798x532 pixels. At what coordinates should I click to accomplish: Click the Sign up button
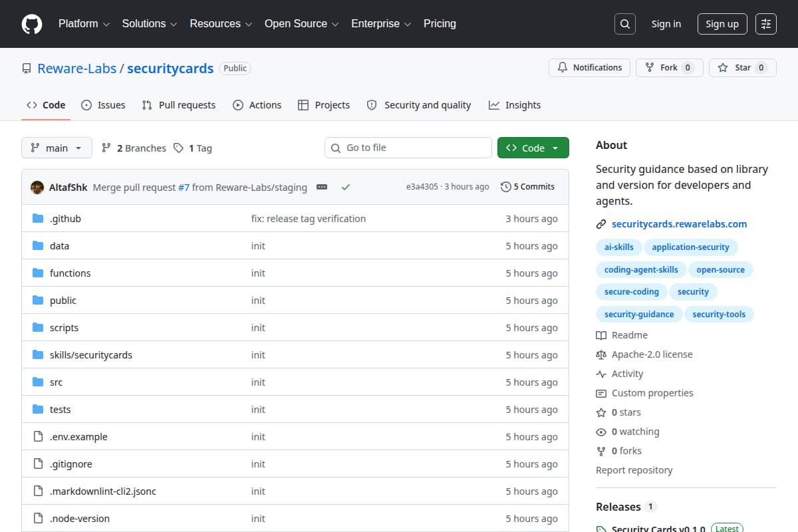pos(722,24)
